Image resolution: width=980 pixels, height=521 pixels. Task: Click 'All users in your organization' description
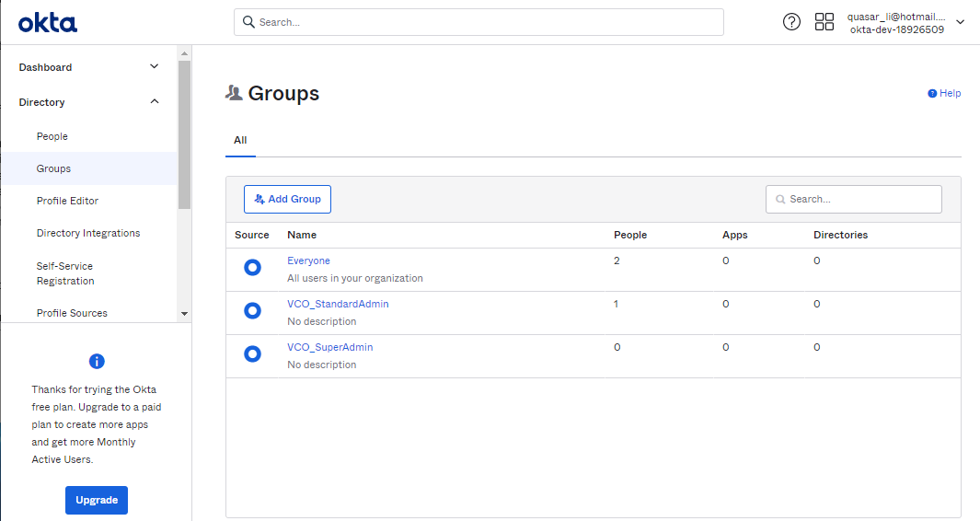click(355, 278)
